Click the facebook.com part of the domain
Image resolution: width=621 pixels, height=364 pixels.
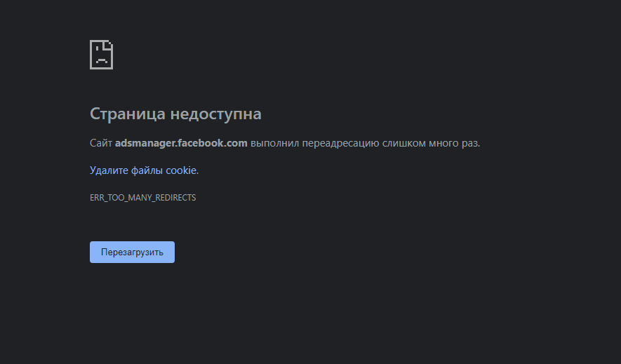click(x=212, y=143)
